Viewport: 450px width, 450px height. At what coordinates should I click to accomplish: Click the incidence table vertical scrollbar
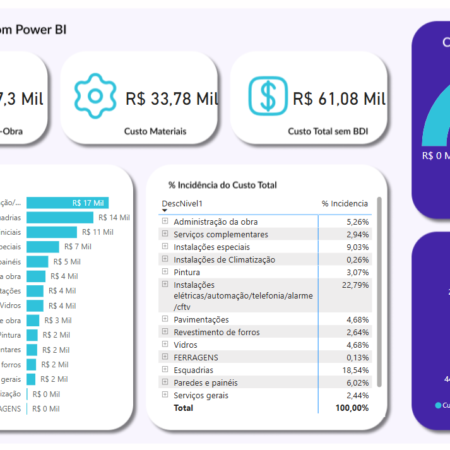pos(379,292)
